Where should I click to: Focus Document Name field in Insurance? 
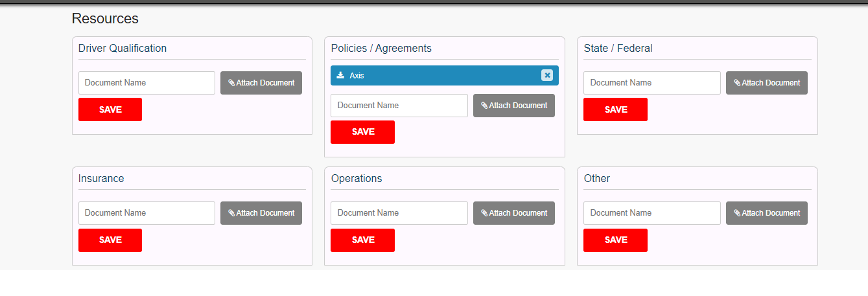click(x=147, y=213)
